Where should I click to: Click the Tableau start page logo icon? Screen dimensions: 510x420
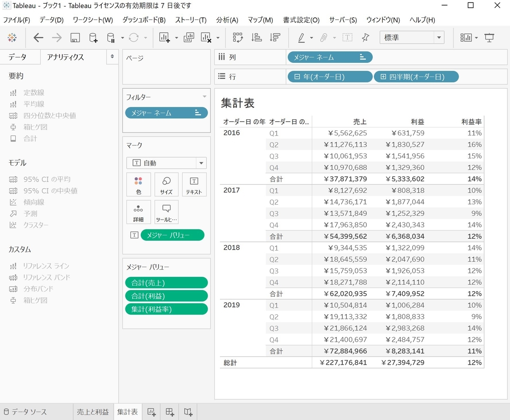coord(12,37)
